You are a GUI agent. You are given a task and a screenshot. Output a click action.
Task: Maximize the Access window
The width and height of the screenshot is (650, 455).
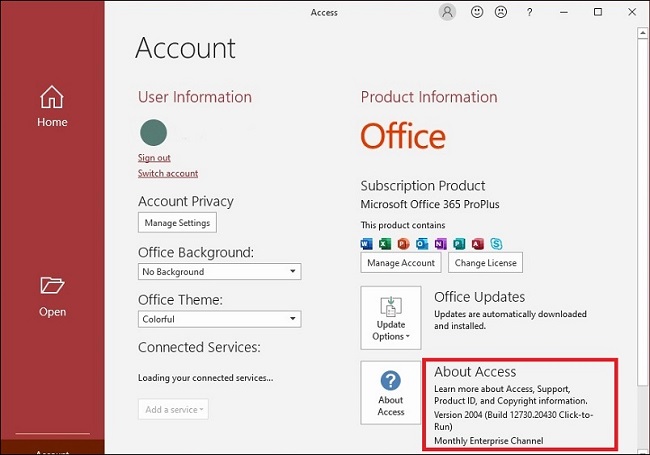click(598, 12)
